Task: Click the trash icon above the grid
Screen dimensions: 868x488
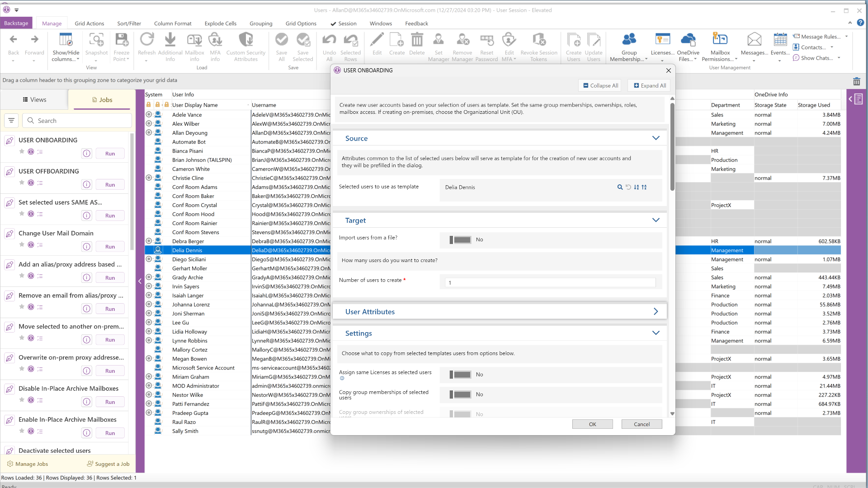Action: point(856,81)
